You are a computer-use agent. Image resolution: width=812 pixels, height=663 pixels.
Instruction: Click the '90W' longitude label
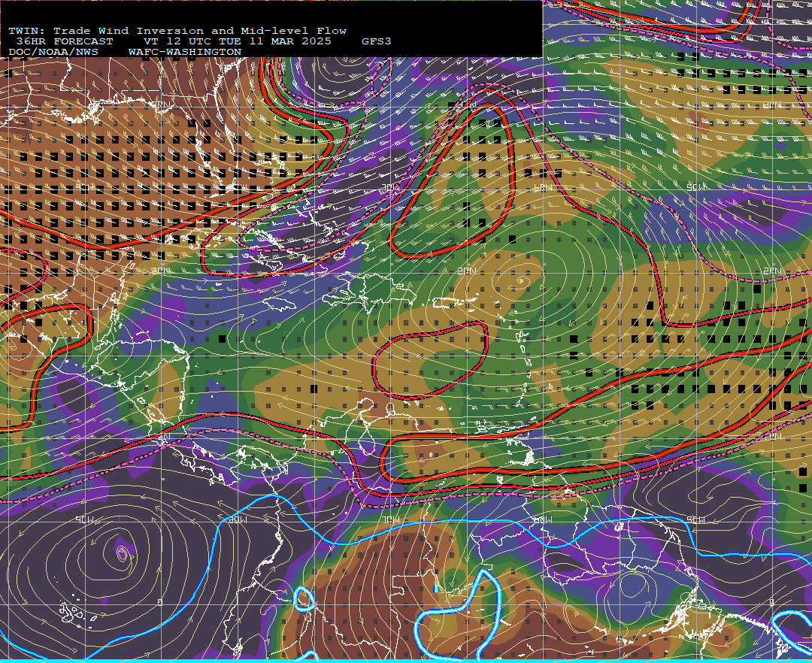click(84, 519)
